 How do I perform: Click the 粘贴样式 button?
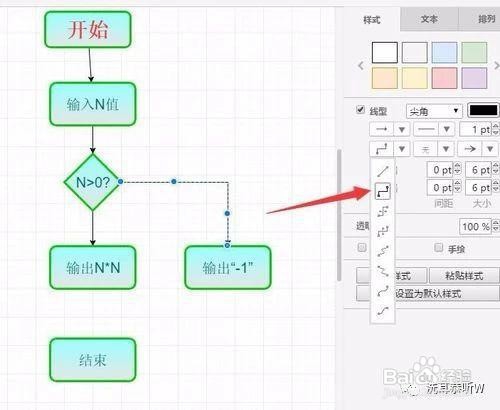click(464, 275)
